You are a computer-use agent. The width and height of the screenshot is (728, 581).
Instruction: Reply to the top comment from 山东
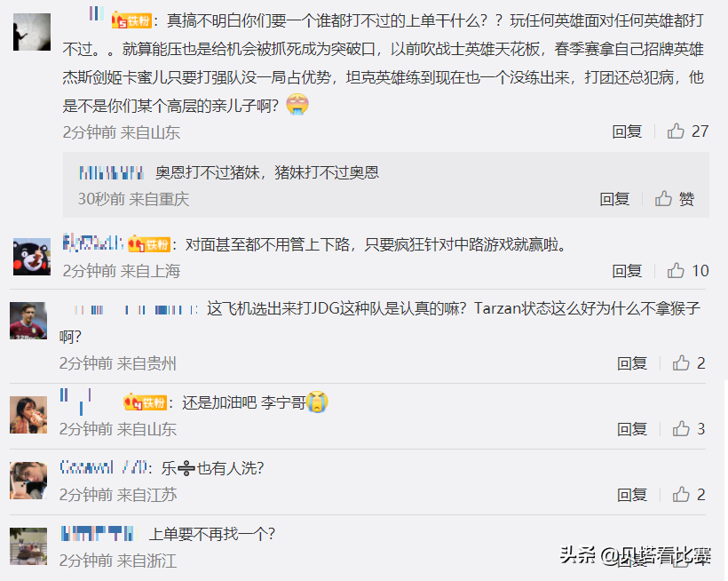pos(627,131)
